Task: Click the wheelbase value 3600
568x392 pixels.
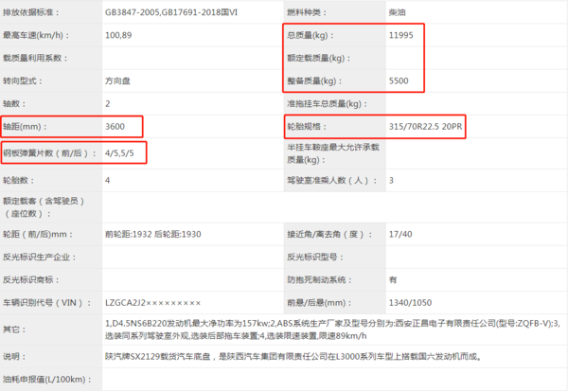Action: (116, 126)
